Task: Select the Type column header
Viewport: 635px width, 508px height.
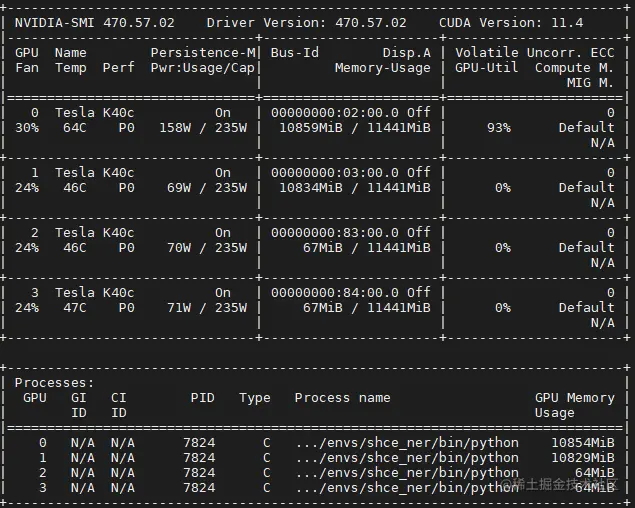Action: tap(254, 398)
